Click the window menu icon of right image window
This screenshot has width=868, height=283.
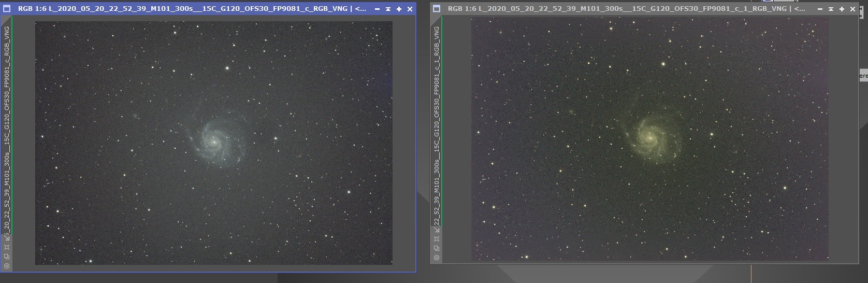437,9
